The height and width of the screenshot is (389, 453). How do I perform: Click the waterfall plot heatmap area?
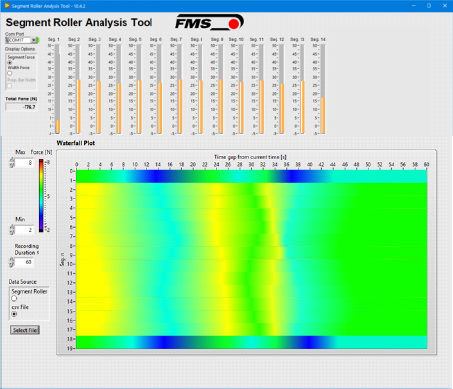coord(252,259)
